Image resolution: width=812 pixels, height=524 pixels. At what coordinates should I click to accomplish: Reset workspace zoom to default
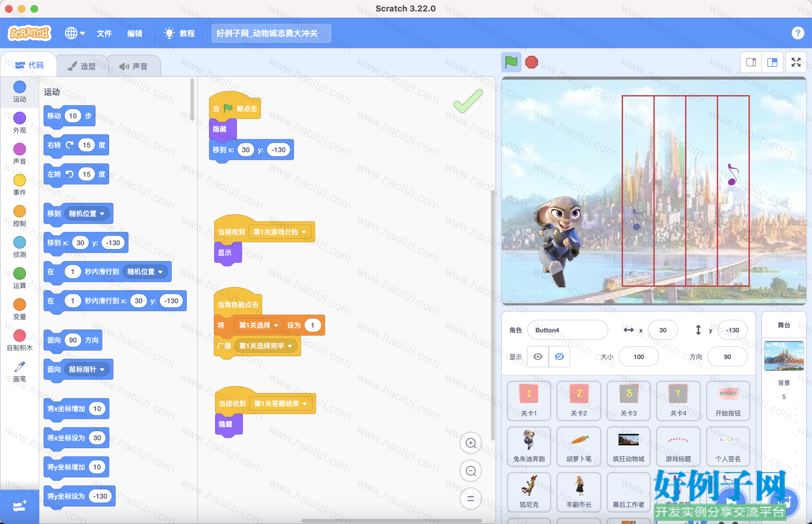470,499
